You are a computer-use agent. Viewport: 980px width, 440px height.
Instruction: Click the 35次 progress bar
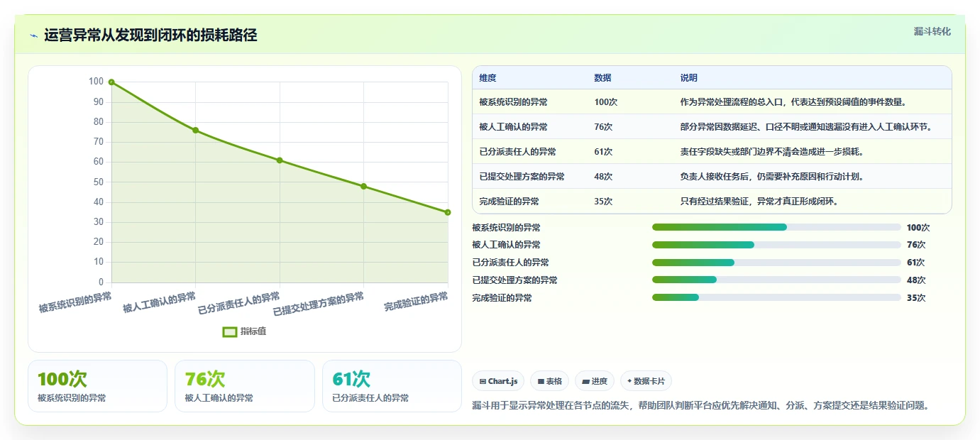coord(776,298)
